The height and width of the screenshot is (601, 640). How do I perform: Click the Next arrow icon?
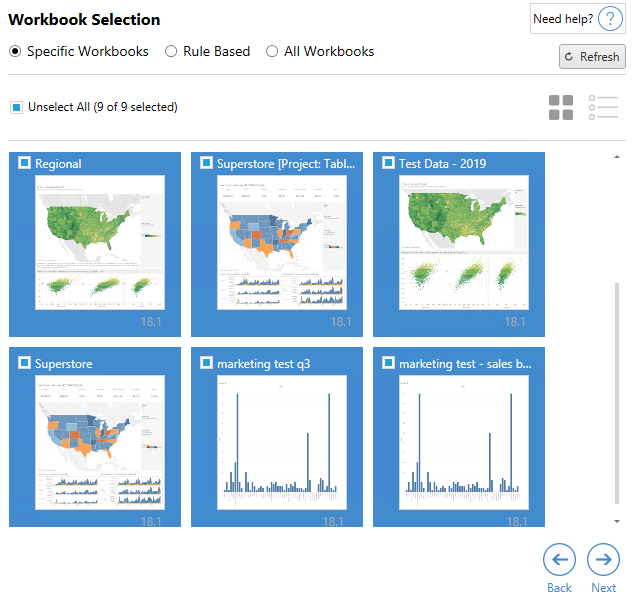pos(603,560)
